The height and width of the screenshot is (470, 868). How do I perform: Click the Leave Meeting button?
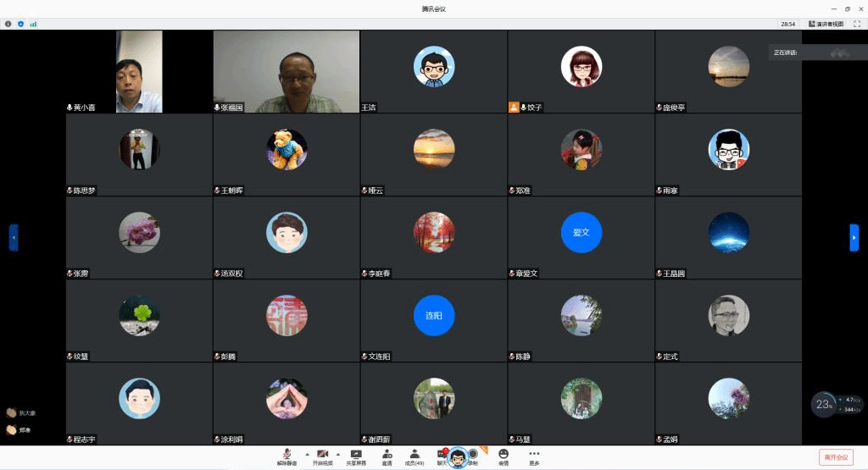835,457
